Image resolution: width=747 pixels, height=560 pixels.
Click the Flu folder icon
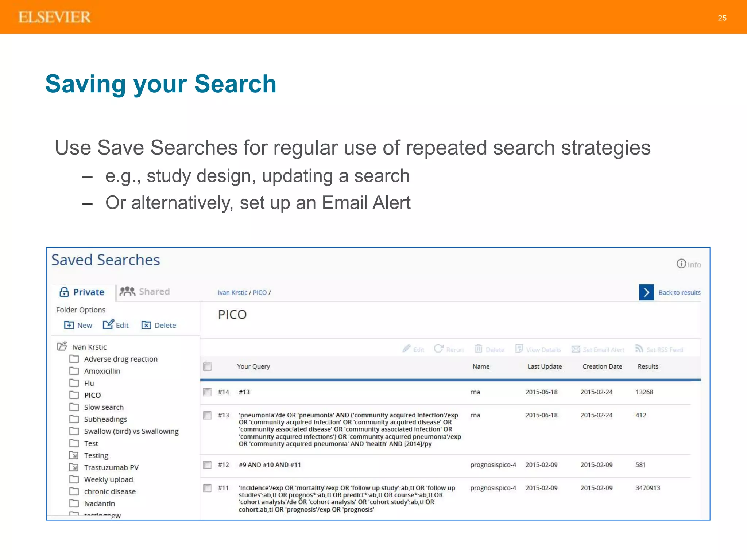pos(74,383)
